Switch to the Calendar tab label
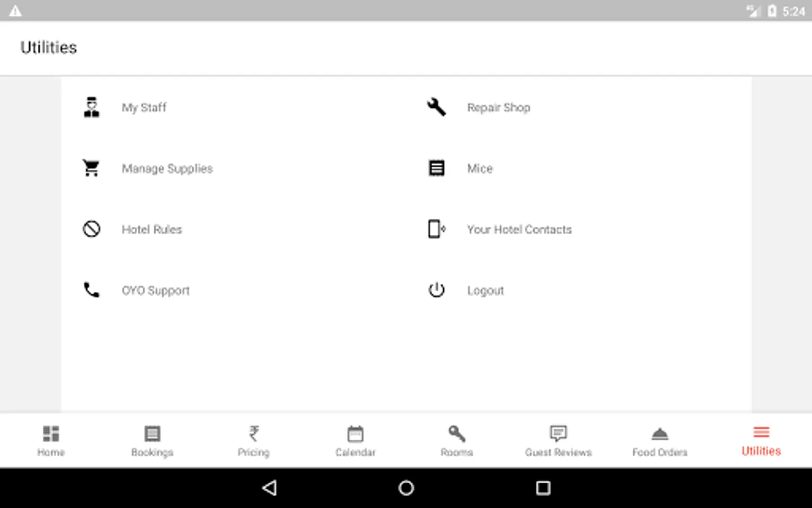 [355, 452]
